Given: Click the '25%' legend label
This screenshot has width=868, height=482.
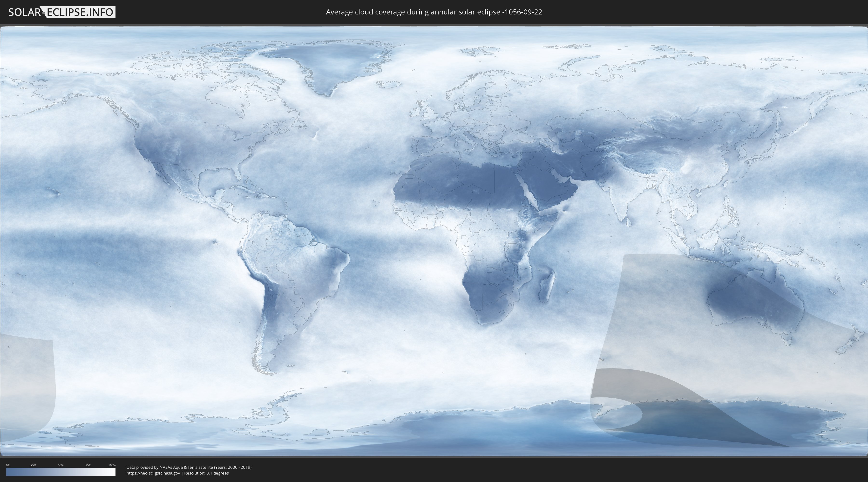Looking at the screenshot, I should point(33,465).
